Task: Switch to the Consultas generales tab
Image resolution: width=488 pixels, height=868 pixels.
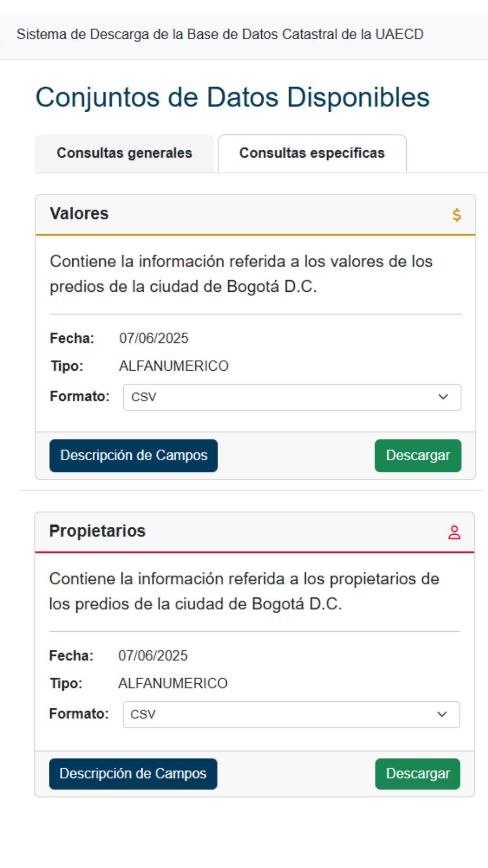Action: point(125,153)
